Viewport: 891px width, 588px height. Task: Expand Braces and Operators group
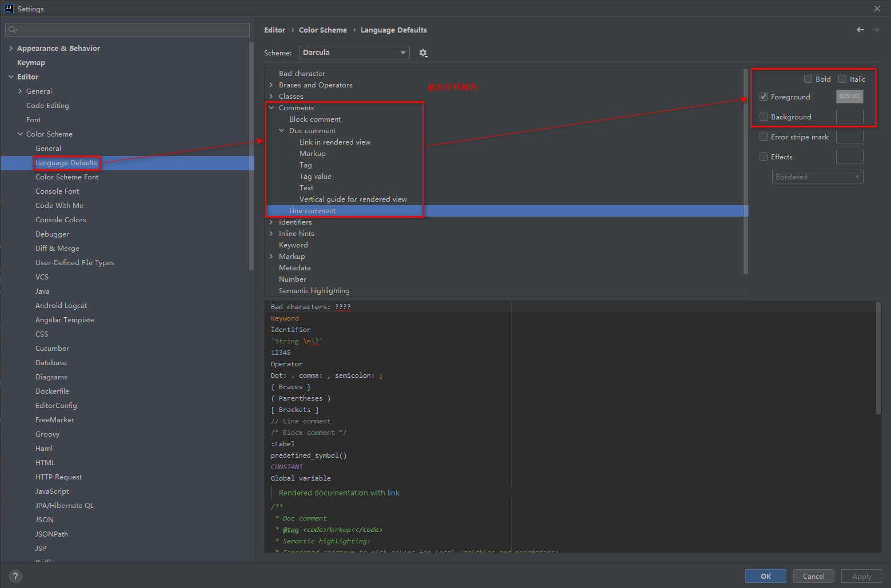[x=271, y=85]
